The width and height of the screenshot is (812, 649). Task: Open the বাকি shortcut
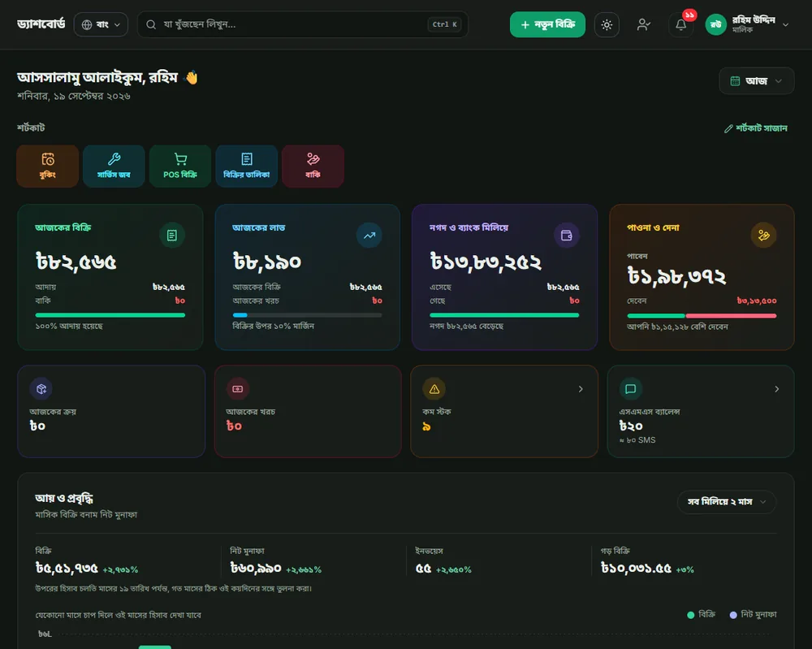pos(313,166)
